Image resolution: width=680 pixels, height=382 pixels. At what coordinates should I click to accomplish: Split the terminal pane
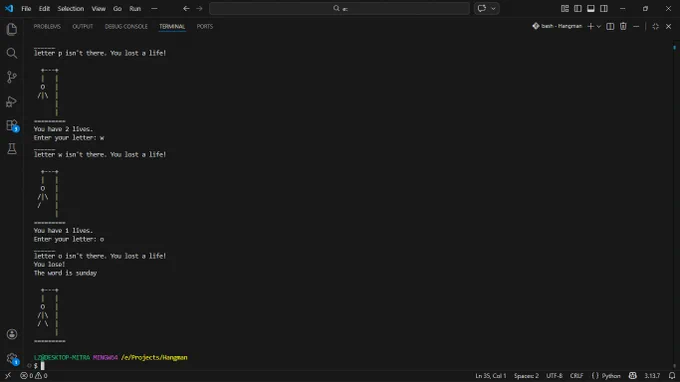pos(610,26)
